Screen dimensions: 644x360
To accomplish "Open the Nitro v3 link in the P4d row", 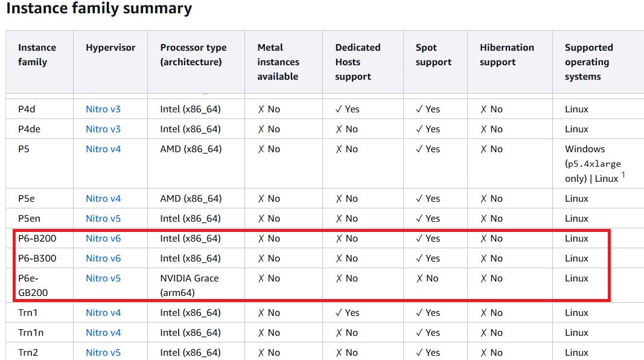I will click(x=103, y=109).
